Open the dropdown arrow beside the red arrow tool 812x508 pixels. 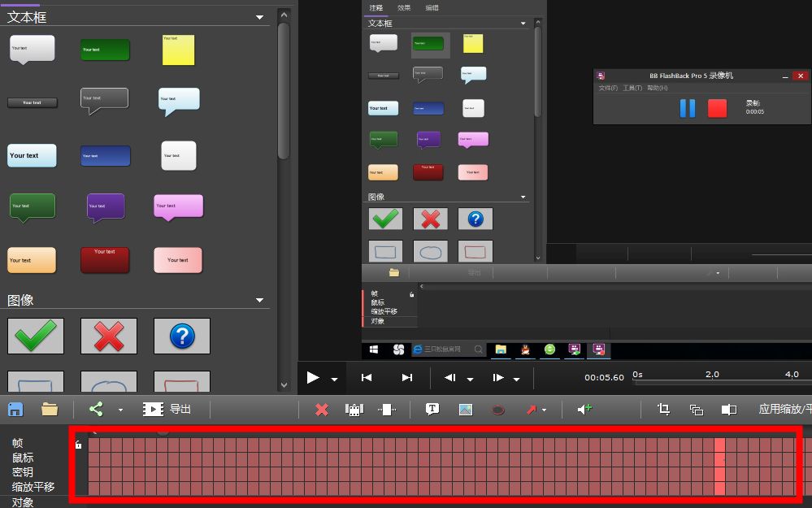(544, 410)
